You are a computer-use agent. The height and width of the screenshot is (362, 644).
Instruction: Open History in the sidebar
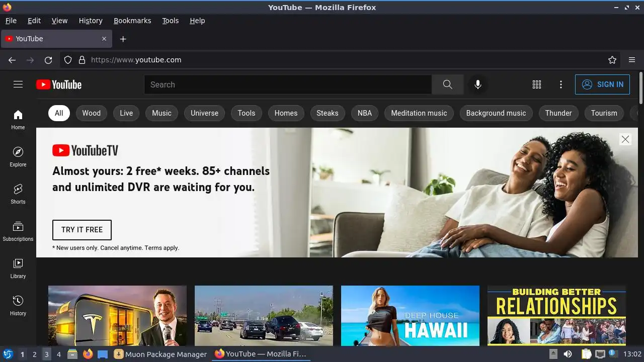18,306
